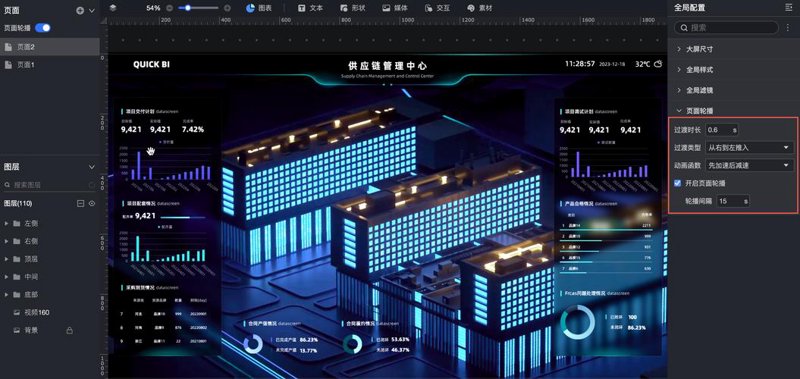The image size is (800, 379).
Task: Click the 搜索 config search field
Action: tap(726, 28)
